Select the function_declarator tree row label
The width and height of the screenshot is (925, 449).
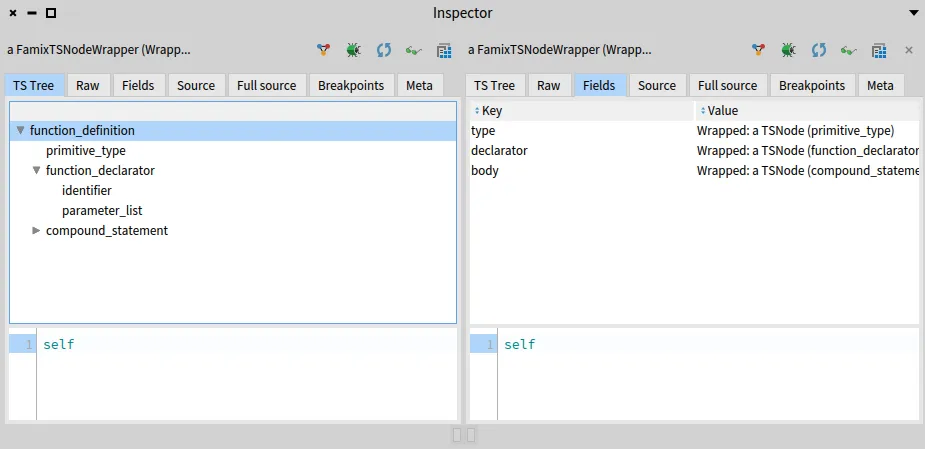point(100,171)
